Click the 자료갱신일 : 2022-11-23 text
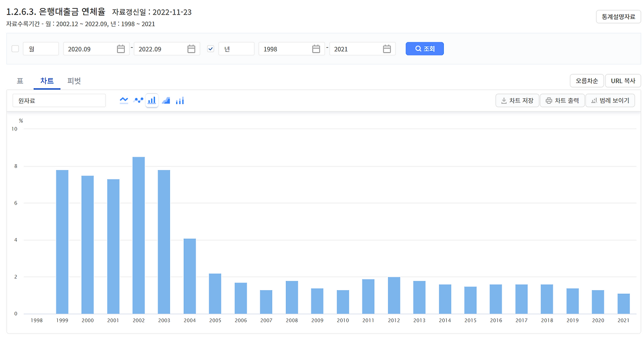Image resolution: width=644 pixels, height=337 pixels. coord(151,12)
